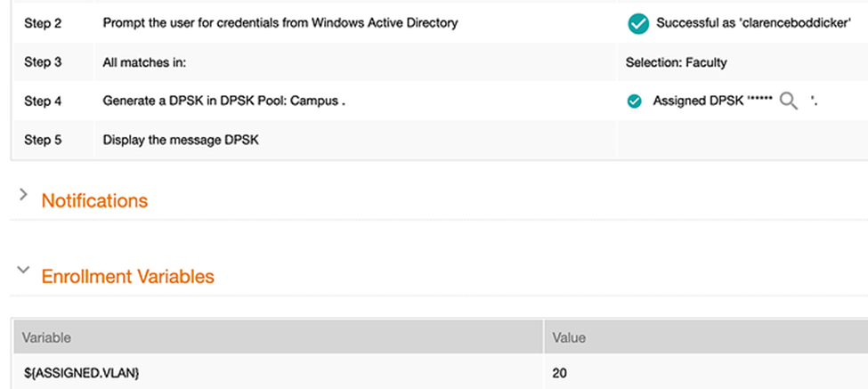This screenshot has width=868, height=389.
Task: Select the Step 2 row label
Action: 43,23
